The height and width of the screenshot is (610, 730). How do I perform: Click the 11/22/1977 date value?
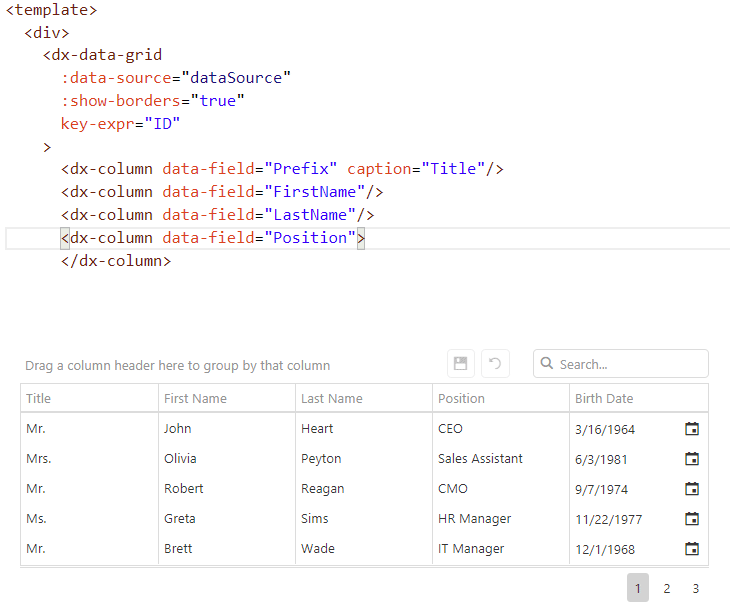pos(608,519)
